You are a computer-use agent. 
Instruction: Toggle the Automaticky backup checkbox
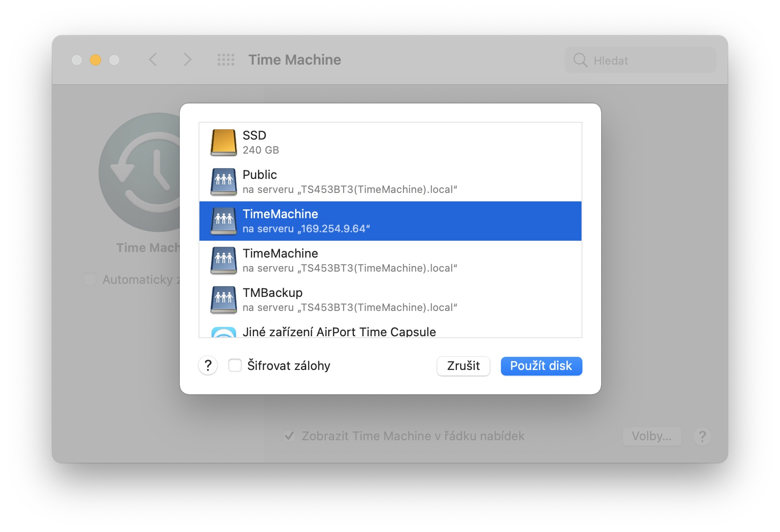90,280
